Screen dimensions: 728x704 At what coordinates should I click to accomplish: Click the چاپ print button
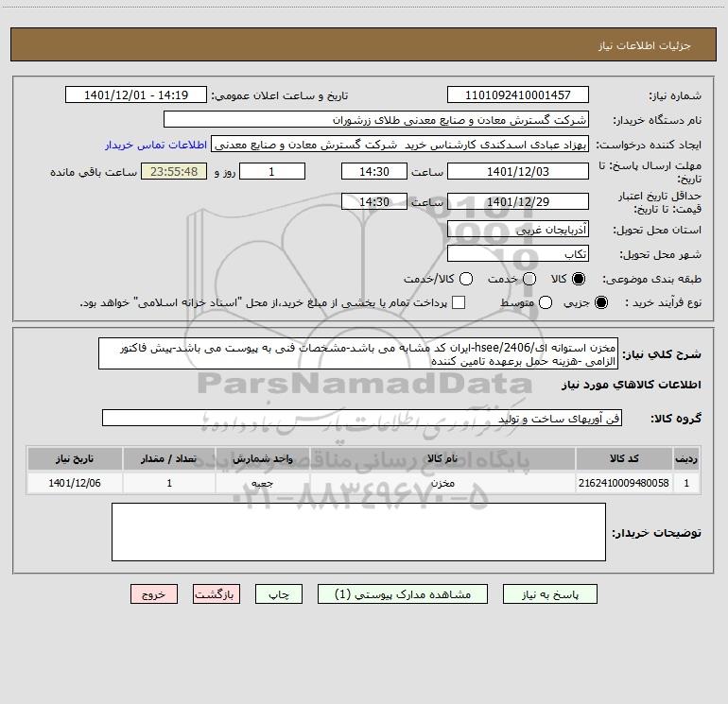(279, 594)
